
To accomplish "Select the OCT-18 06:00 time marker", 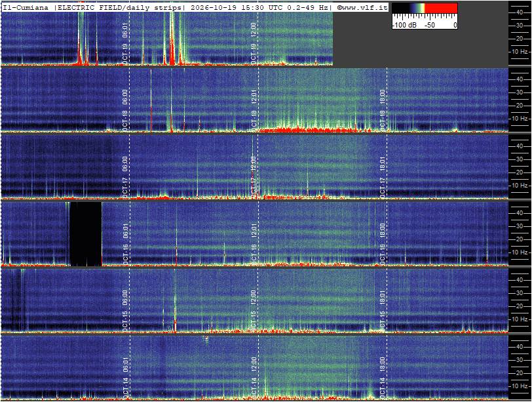I will 125,110.
